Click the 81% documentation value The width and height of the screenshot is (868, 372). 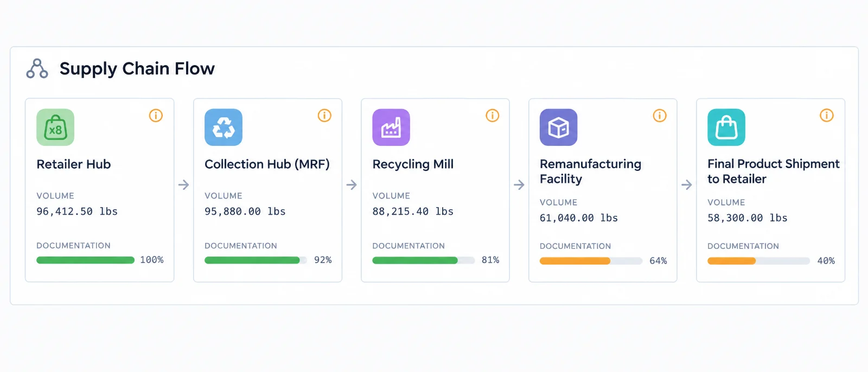(x=490, y=260)
